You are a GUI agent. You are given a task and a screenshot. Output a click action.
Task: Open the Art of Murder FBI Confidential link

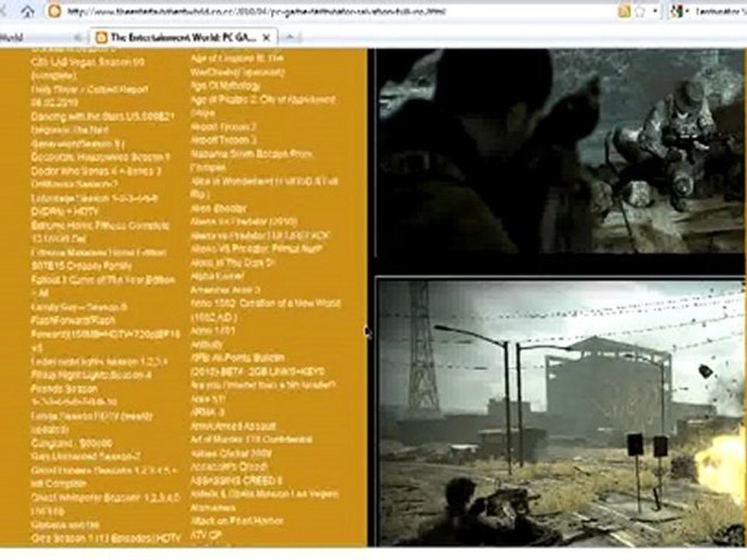click(x=251, y=439)
